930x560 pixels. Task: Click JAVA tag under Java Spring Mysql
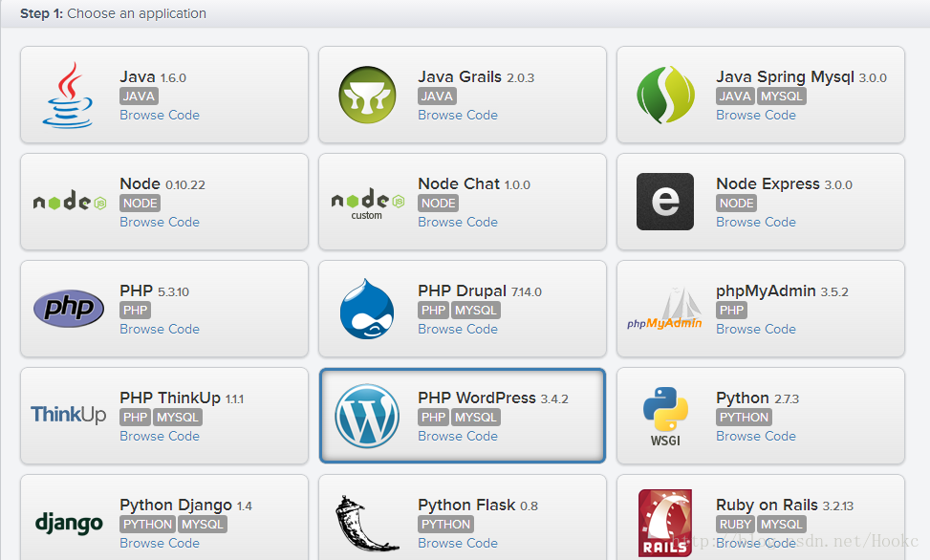click(735, 97)
